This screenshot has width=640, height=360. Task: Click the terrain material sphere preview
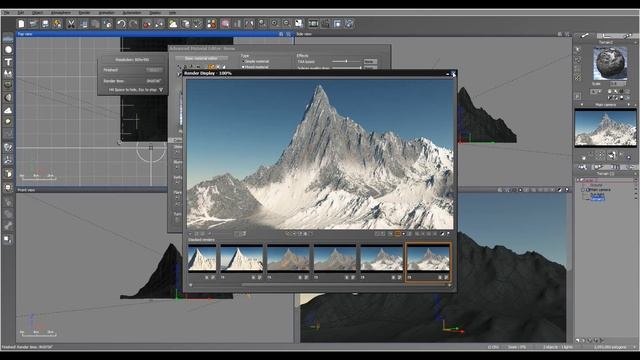click(x=610, y=63)
